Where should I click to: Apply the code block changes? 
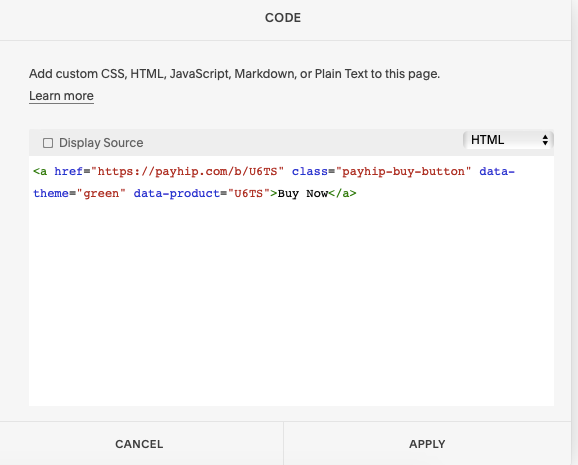pyautogui.click(x=427, y=444)
